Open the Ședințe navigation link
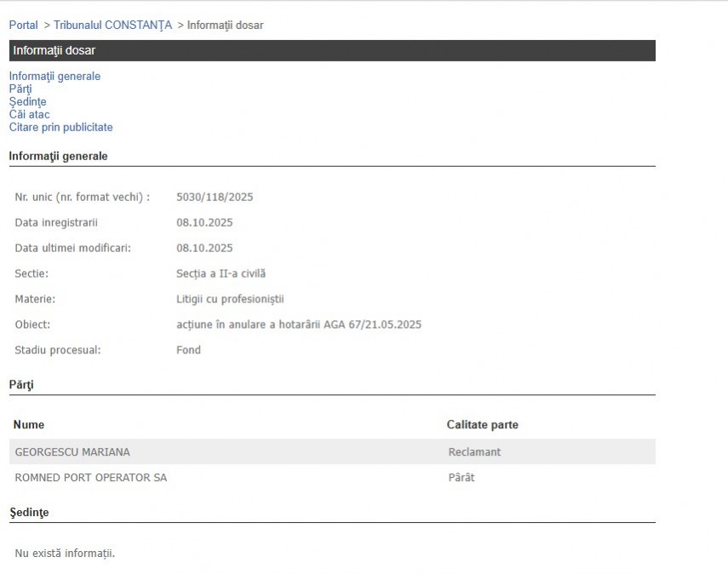 pyautogui.click(x=27, y=102)
